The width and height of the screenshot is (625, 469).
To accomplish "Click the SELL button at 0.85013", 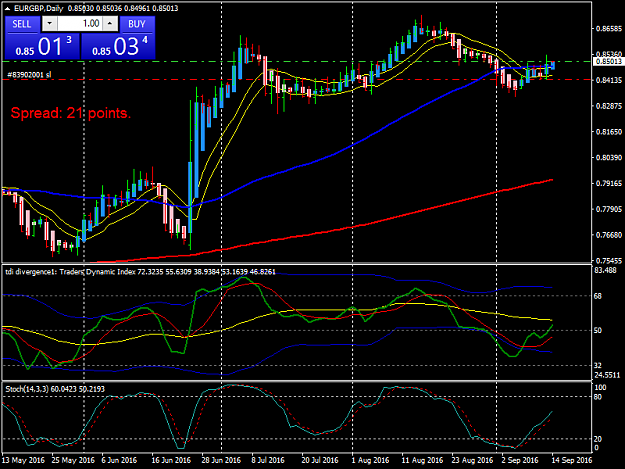I will (22, 24).
